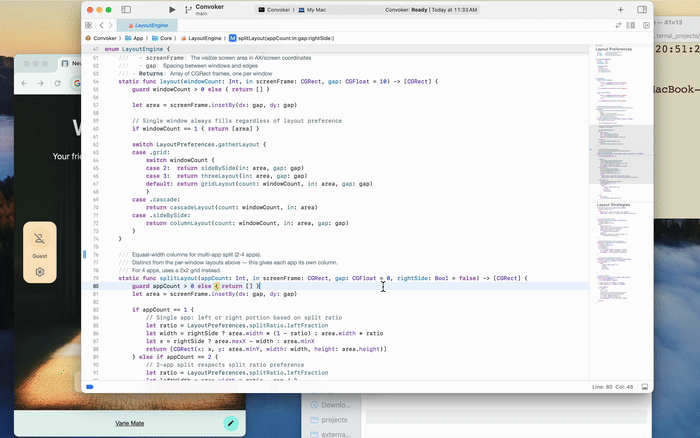This screenshot has width=700, height=438.
Task: Click the Layout Strategies heading in the minimap
Action: click(613, 204)
